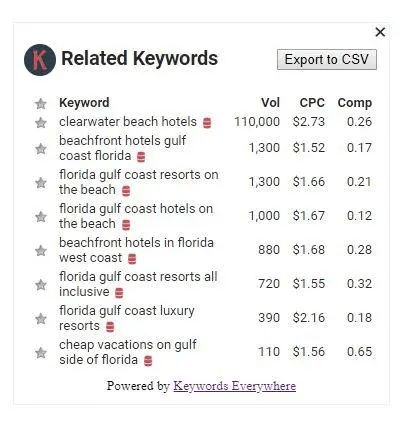Click the Keywords Everywhere K logo
Viewport: 404px width, 422px height.
tap(40, 60)
